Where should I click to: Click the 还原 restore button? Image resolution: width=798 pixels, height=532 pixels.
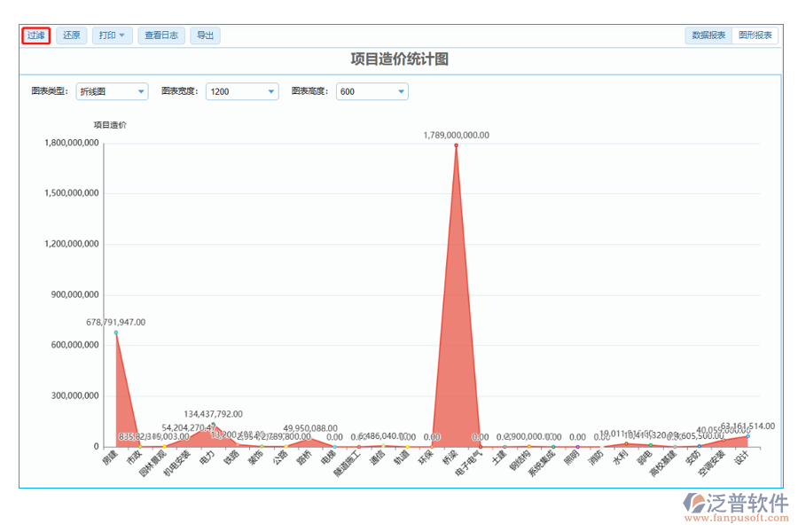tap(71, 35)
